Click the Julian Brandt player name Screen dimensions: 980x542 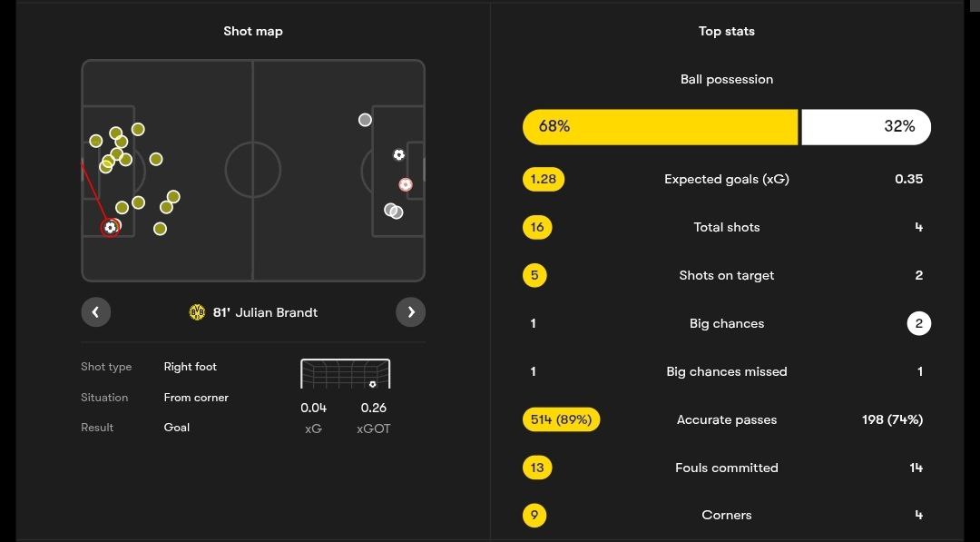276,312
